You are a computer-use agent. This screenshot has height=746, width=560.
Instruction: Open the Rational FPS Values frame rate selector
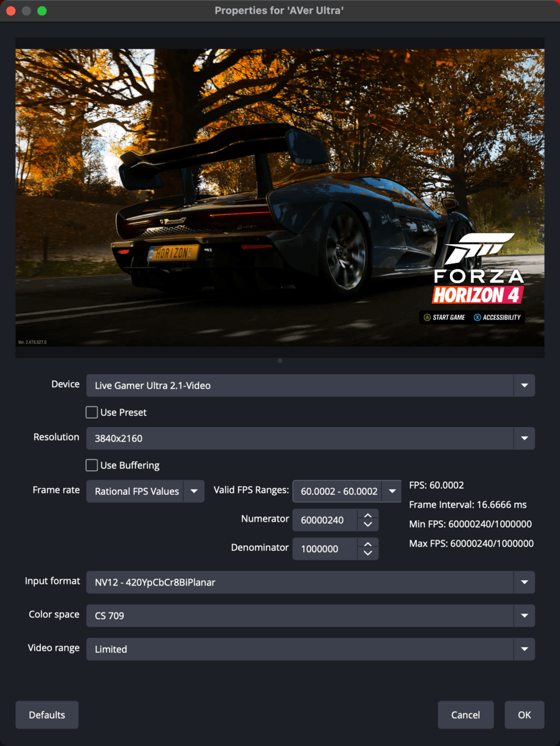click(x=145, y=491)
